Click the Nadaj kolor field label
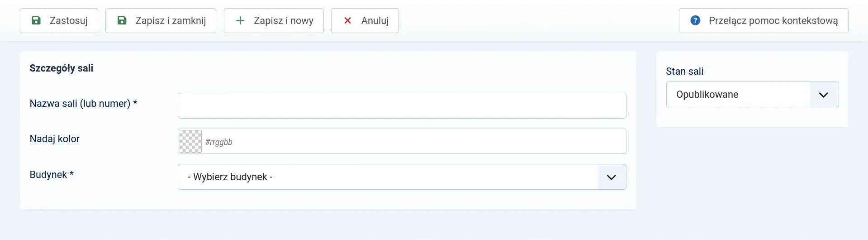The image size is (868, 240). (55, 139)
